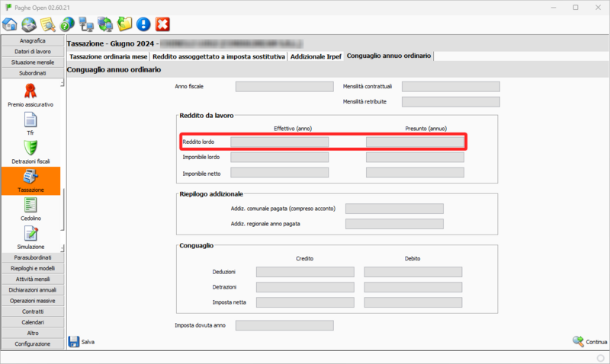Click the blue exclamation info icon
The height and width of the screenshot is (364, 610).
click(x=143, y=24)
